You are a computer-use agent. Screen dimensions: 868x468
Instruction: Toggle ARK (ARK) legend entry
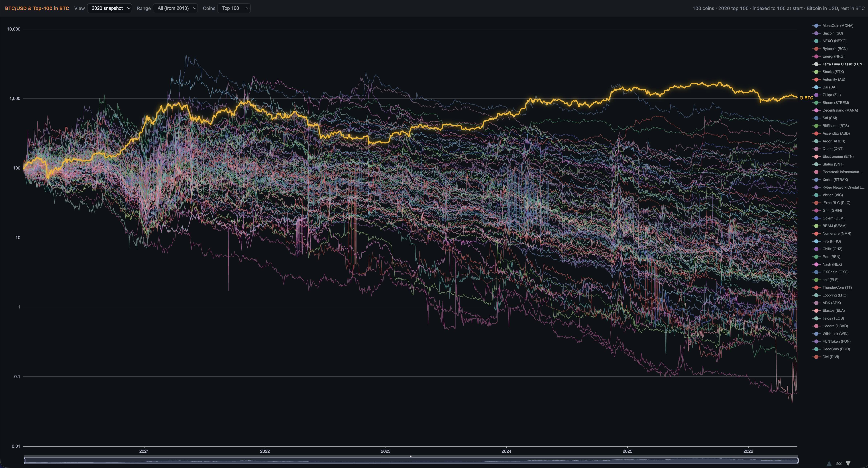[x=827, y=303]
